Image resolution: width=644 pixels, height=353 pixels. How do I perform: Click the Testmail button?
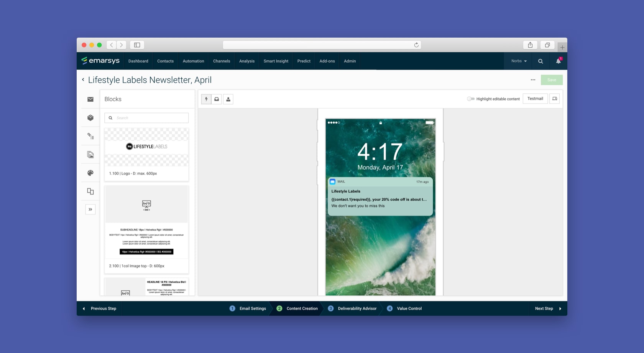pyautogui.click(x=535, y=99)
